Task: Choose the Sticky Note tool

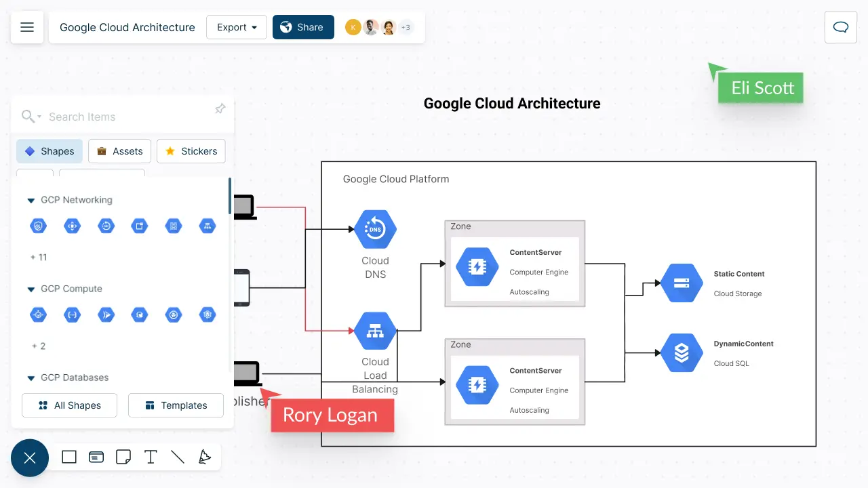Action: tap(123, 457)
